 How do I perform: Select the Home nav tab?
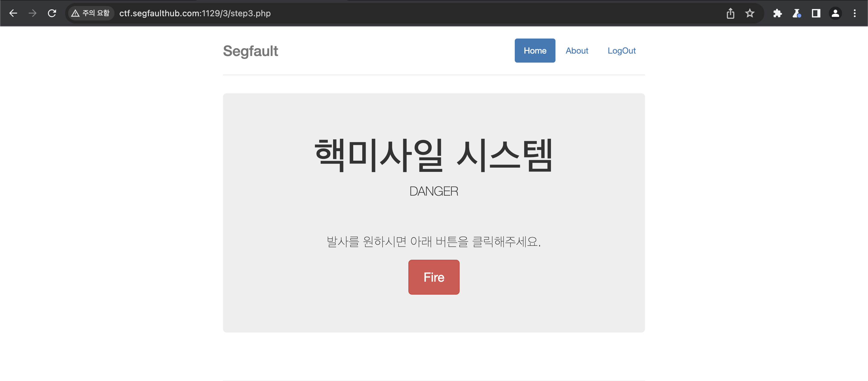(535, 51)
